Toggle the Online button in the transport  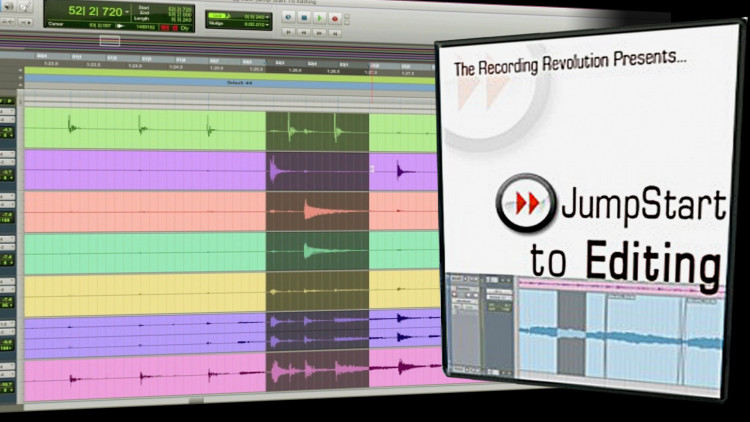(x=288, y=17)
